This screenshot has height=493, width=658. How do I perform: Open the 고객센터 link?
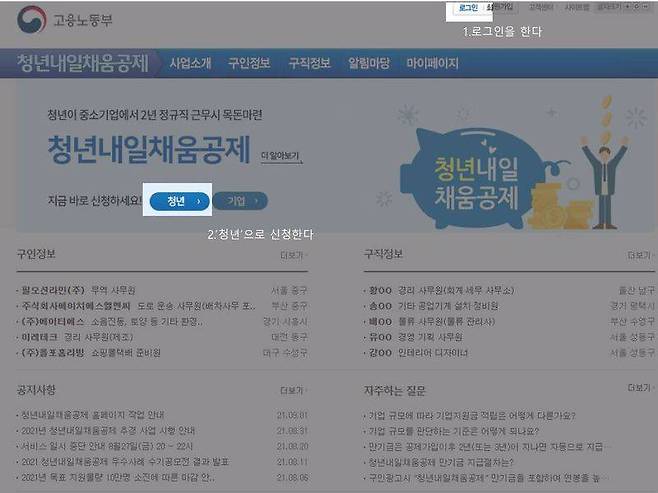point(540,7)
